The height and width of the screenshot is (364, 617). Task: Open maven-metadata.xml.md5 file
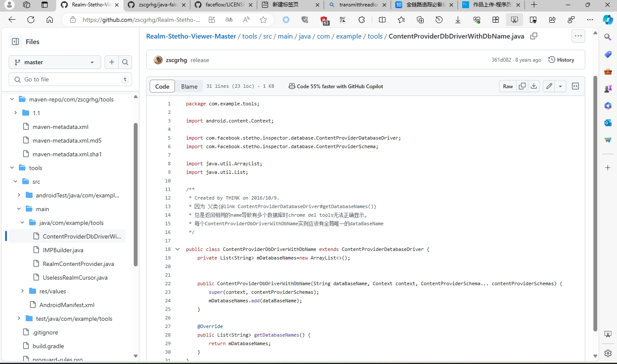coord(67,140)
